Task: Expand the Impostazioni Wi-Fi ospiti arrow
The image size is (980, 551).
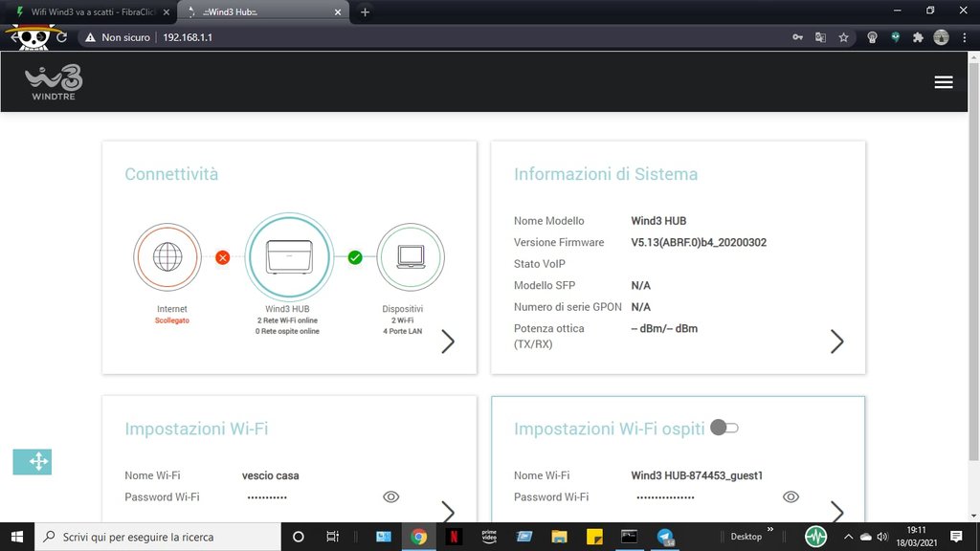Action: pos(836,512)
